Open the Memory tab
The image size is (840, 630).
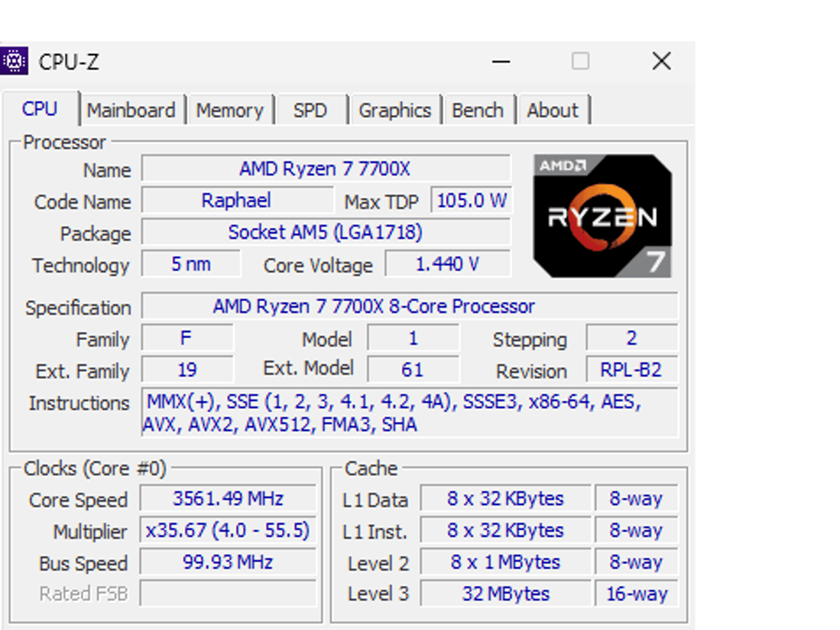(x=230, y=110)
